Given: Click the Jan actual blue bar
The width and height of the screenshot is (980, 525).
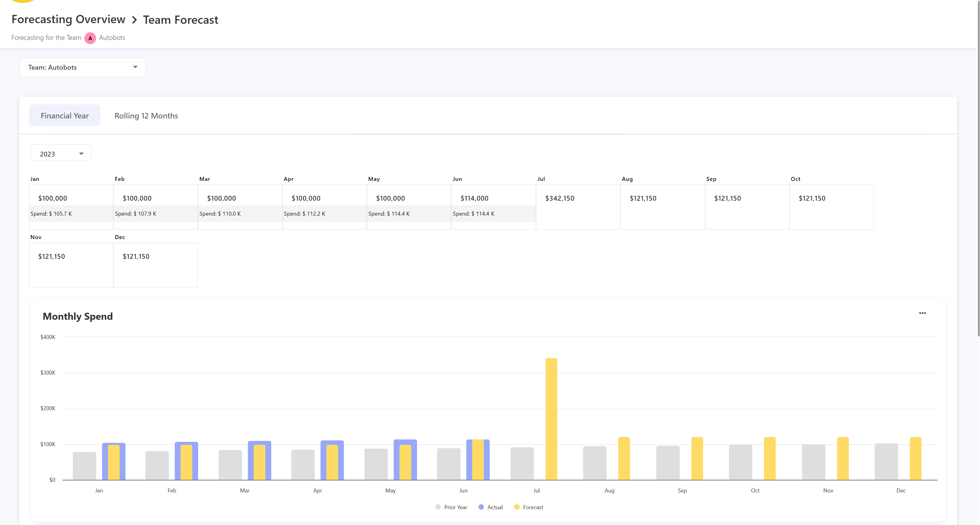Looking at the screenshot, I should [105, 462].
